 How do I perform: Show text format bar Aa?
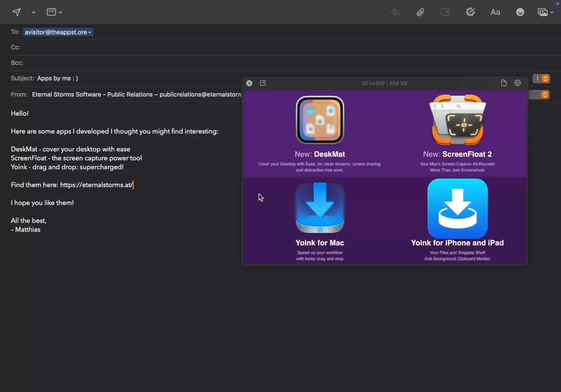(x=495, y=12)
